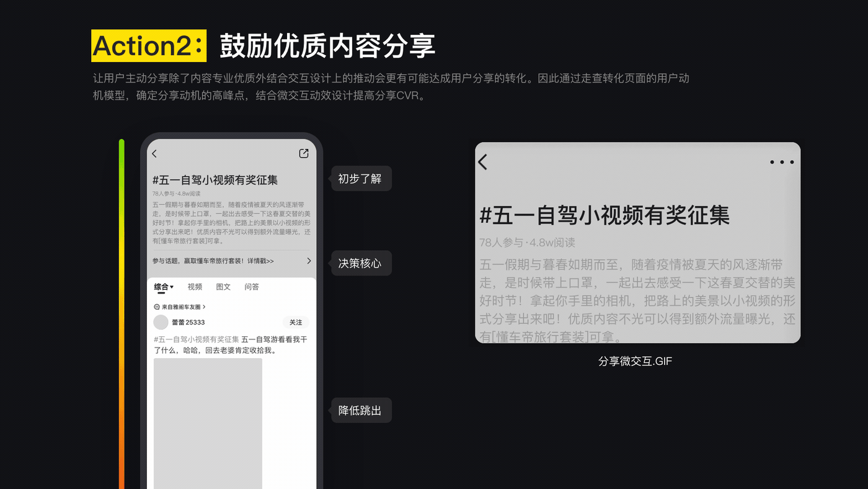
Task: Click the 关注 follow button
Action: tap(296, 322)
